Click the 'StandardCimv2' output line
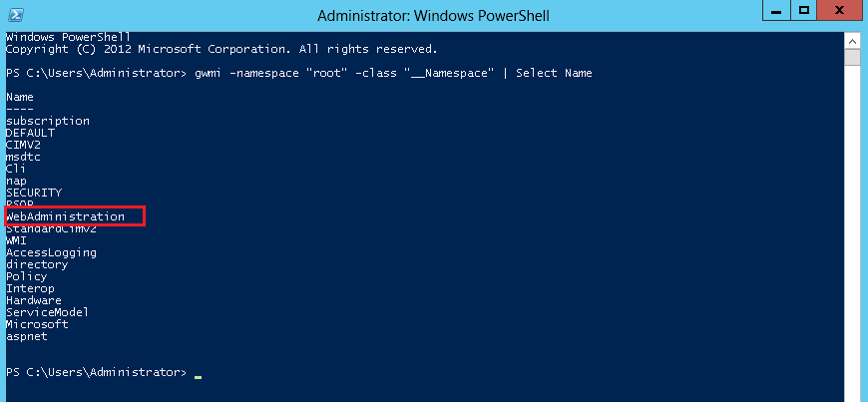 coord(51,228)
